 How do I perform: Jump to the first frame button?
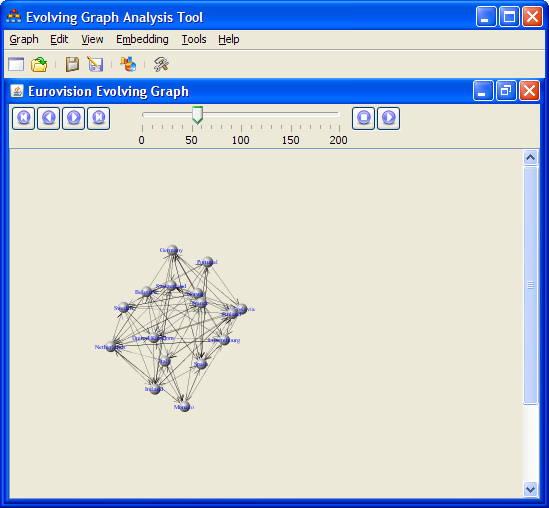[x=23, y=118]
